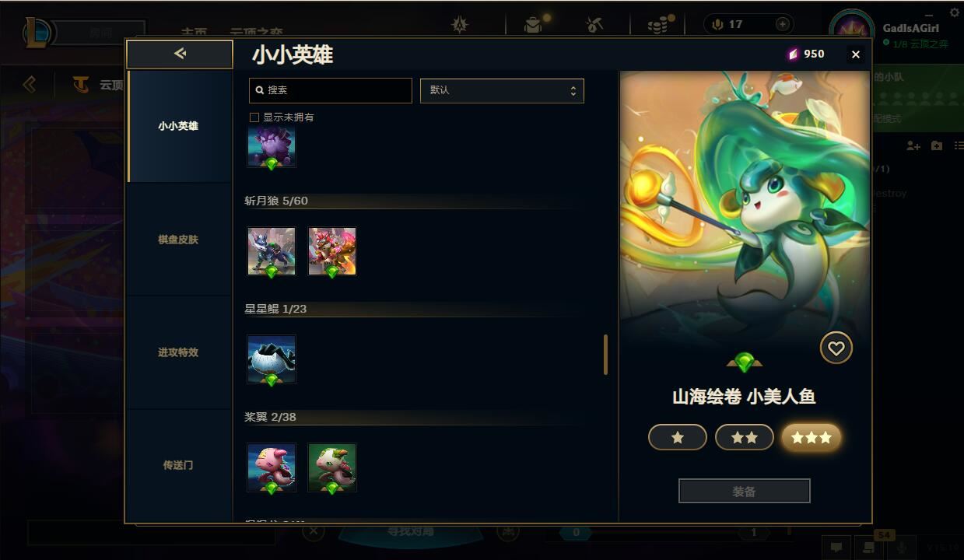Screen dimensions: 964x560
Task: Select the three-star tier option
Action: [812, 437]
